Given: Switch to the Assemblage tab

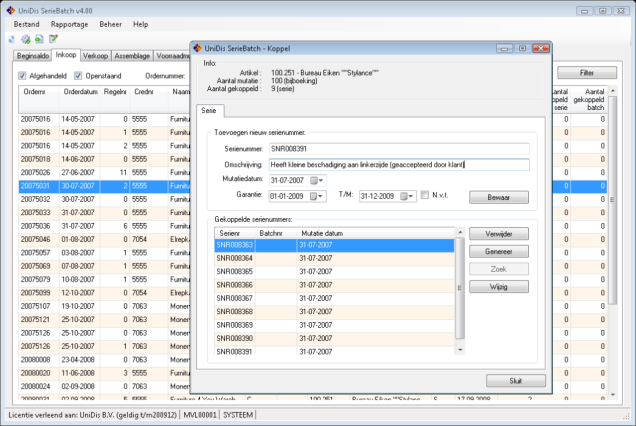Looking at the screenshot, I should click(x=132, y=56).
